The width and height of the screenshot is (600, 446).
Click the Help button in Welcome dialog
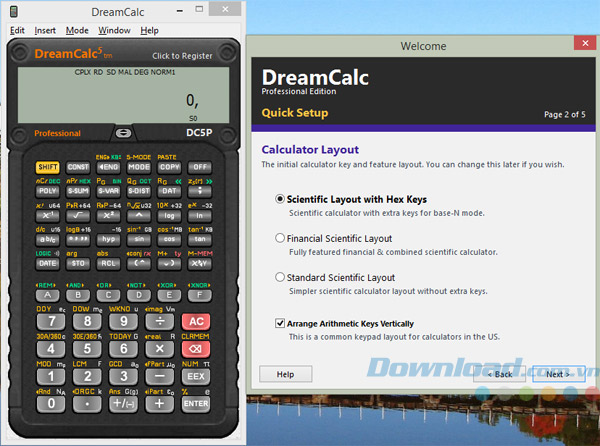click(285, 374)
